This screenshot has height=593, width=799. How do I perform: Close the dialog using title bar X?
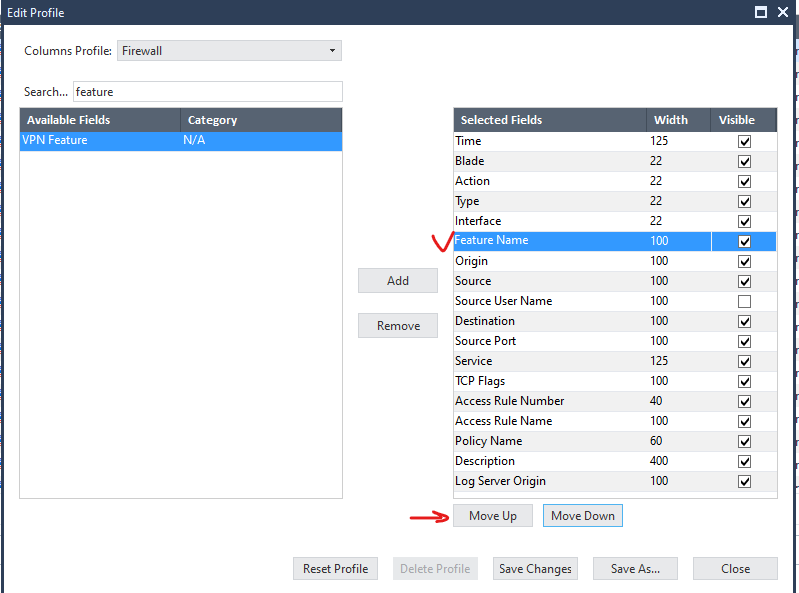point(783,12)
